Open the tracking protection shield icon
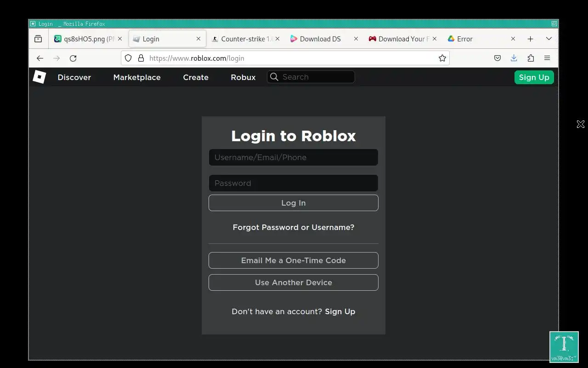The image size is (588, 368). (129, 58)
